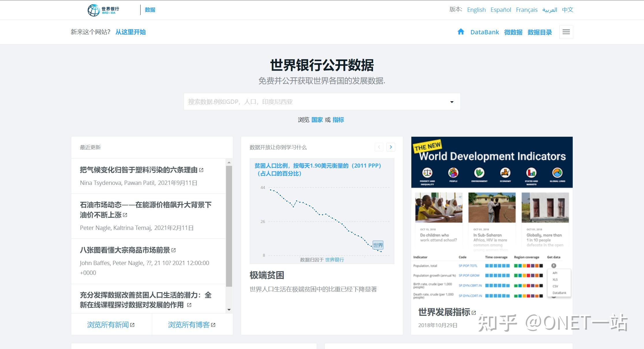Open 世界发展指标 title link
The height and width of the screenshot is (349, 644).
click(444, 312)
